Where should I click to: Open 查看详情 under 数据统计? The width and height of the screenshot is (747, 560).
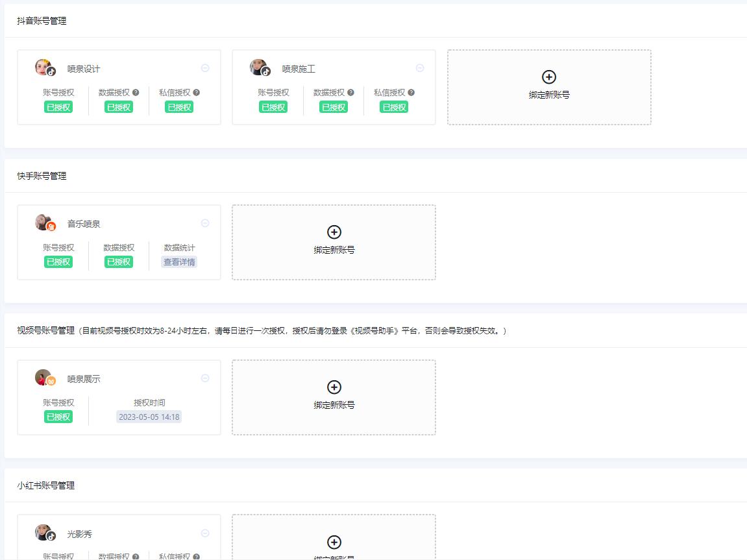(179, 262)
